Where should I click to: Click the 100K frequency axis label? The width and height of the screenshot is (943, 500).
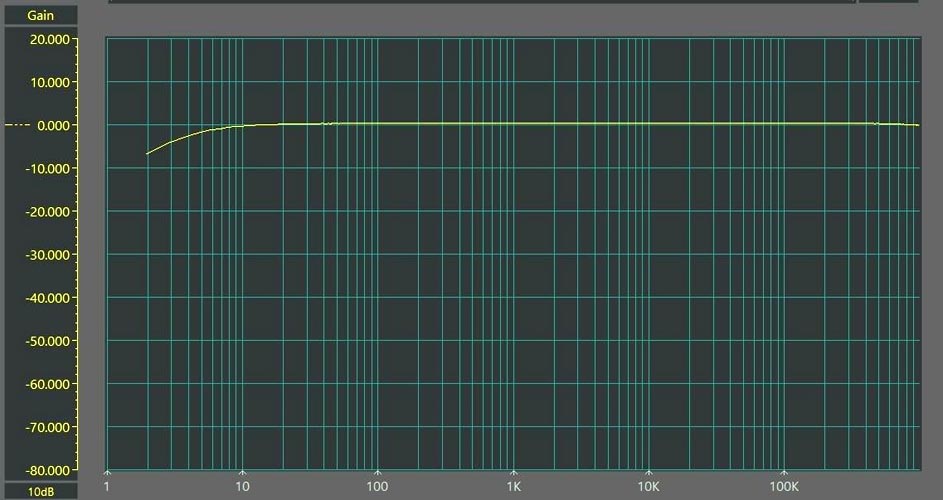pyautogui.click(x=784, y=486)
